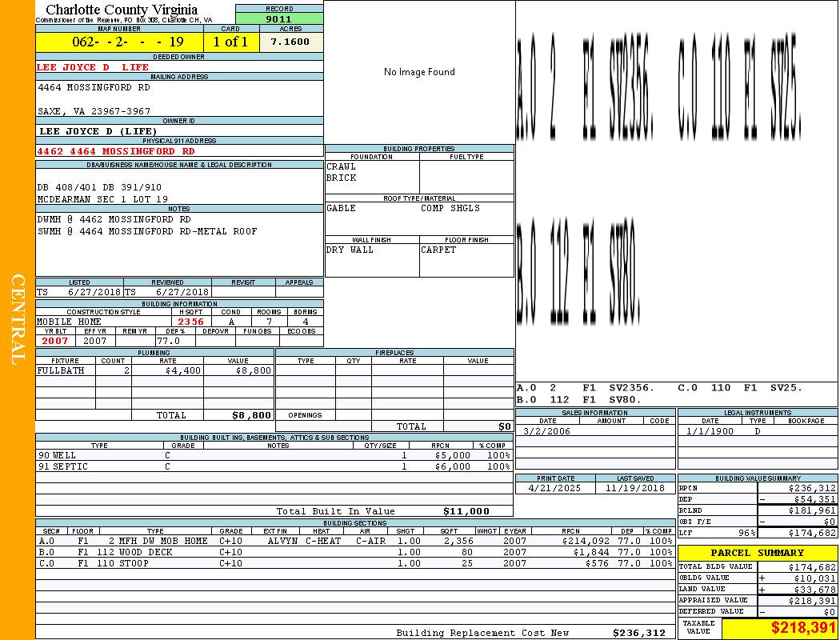
Task: Select section B.0 112 WOOD DECK
Action: pyautogui.click(x=134, y=553)
